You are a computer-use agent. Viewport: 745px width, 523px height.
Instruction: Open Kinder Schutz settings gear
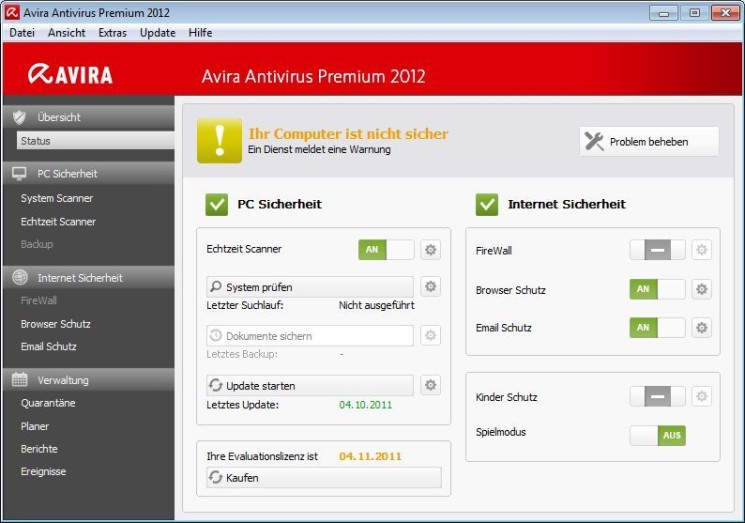(x=702, y=396)
